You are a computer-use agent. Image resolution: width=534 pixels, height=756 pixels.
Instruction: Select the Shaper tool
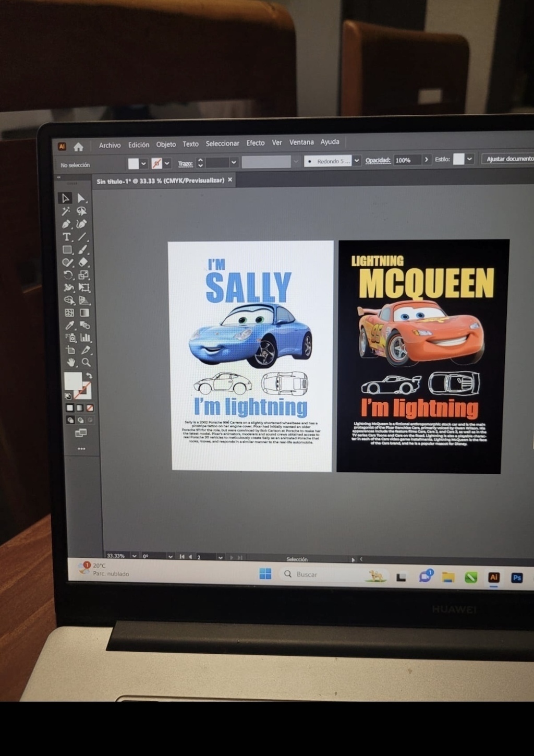(68, 262)
